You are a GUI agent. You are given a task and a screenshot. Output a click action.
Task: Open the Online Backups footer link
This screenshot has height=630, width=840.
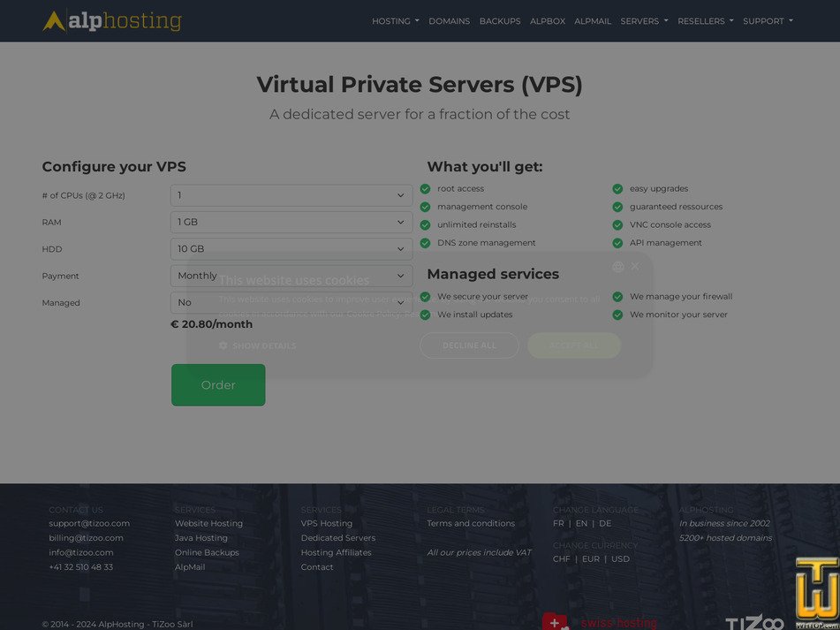click(207, 552)
